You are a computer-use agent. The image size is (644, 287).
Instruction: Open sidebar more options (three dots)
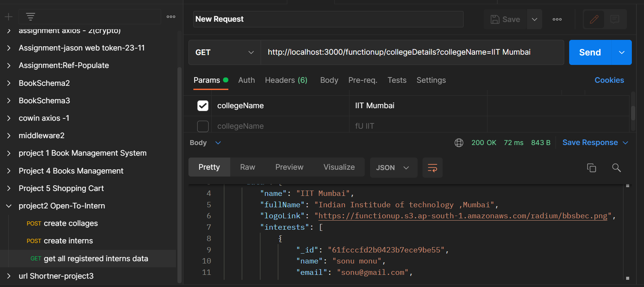click(x=171, y=17)
